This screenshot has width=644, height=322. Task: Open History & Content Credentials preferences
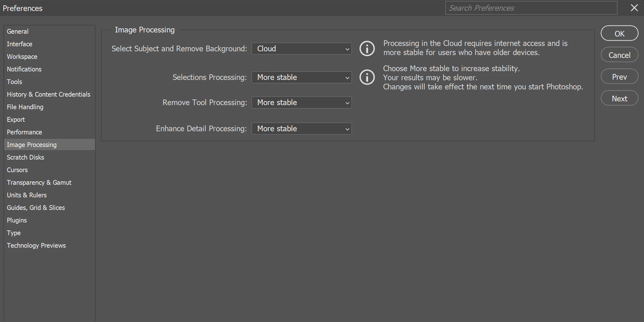[x=49, y=94]
